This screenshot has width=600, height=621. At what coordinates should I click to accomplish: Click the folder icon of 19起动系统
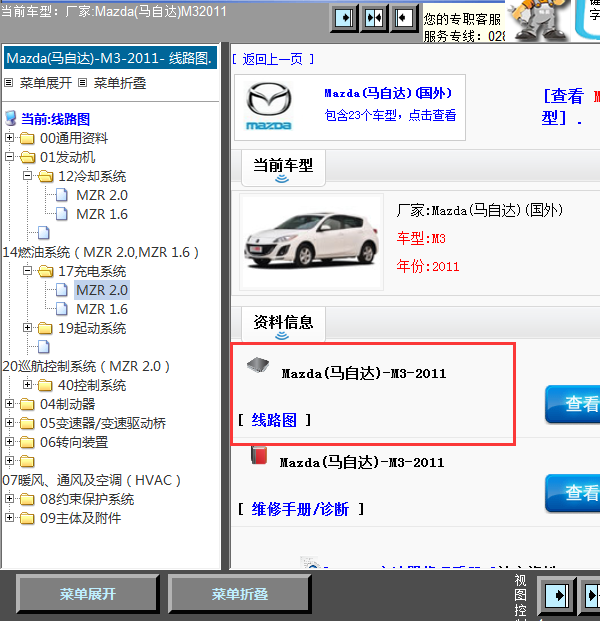[45, 328]
